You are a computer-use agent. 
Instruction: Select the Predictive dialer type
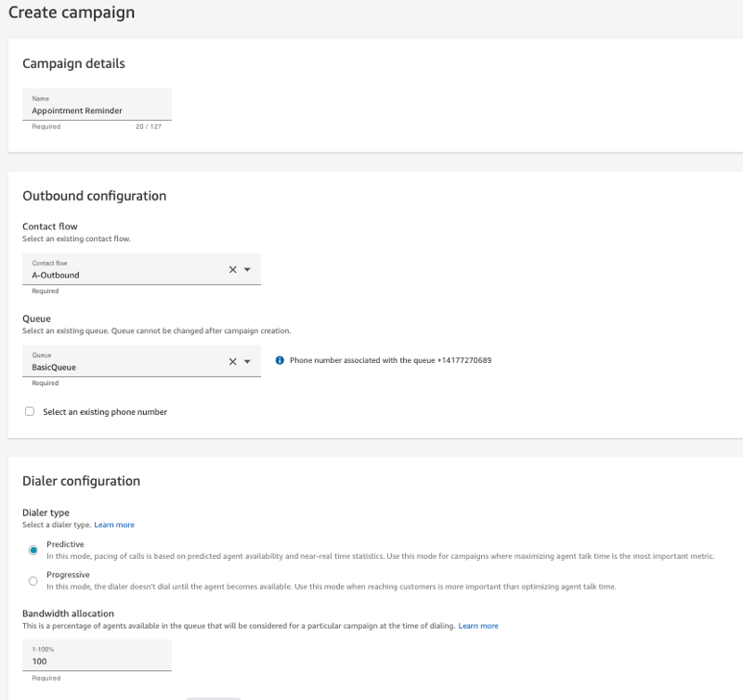click(33, 550)
